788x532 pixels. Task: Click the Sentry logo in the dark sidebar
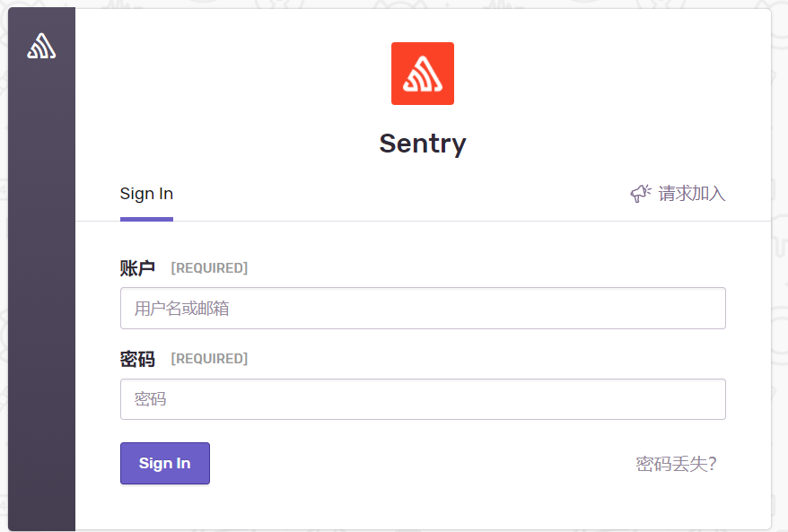[41, 45]
